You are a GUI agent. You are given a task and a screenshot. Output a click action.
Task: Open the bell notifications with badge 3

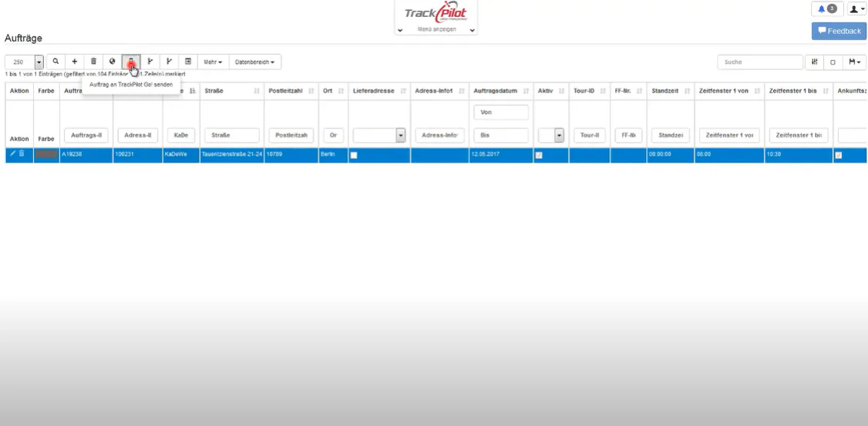pyautogui.click(x=827, y=8)
